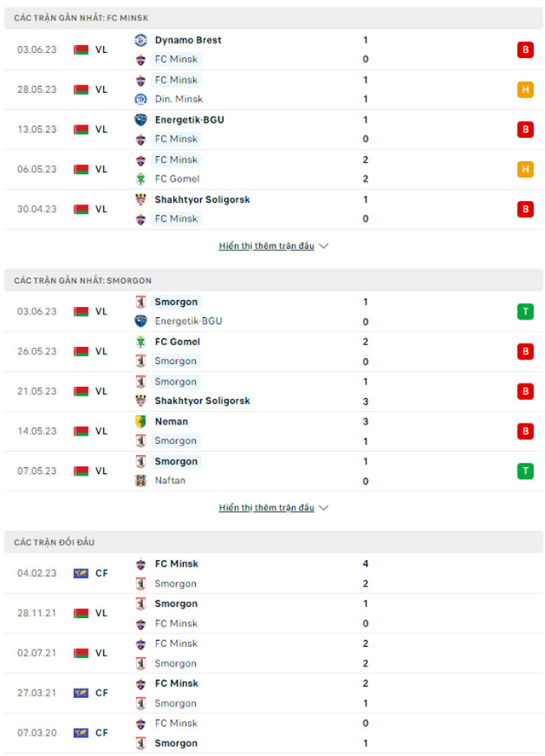Select the Din. Minsk team name
The height and width of the screenshot is (756, 545).
[179, 99]
